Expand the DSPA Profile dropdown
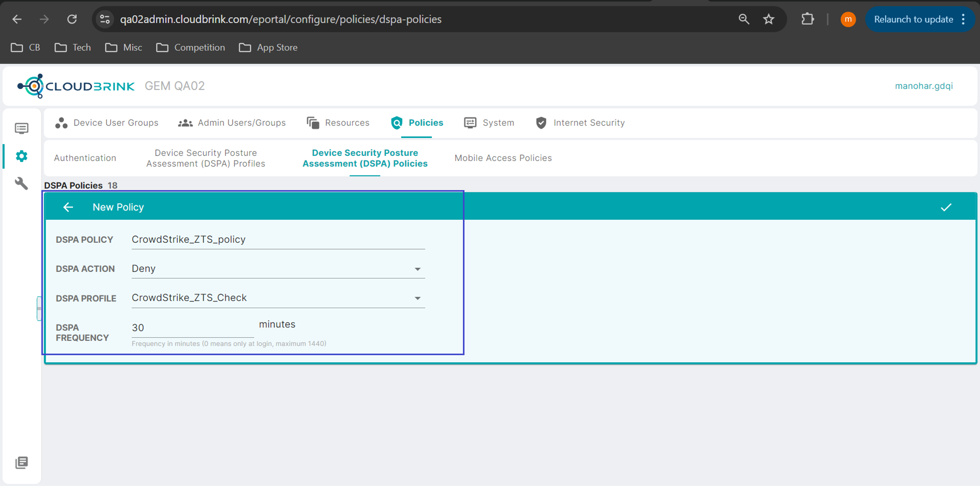The image size is (980, 487). pyautogui.click(x=417, y=299)
